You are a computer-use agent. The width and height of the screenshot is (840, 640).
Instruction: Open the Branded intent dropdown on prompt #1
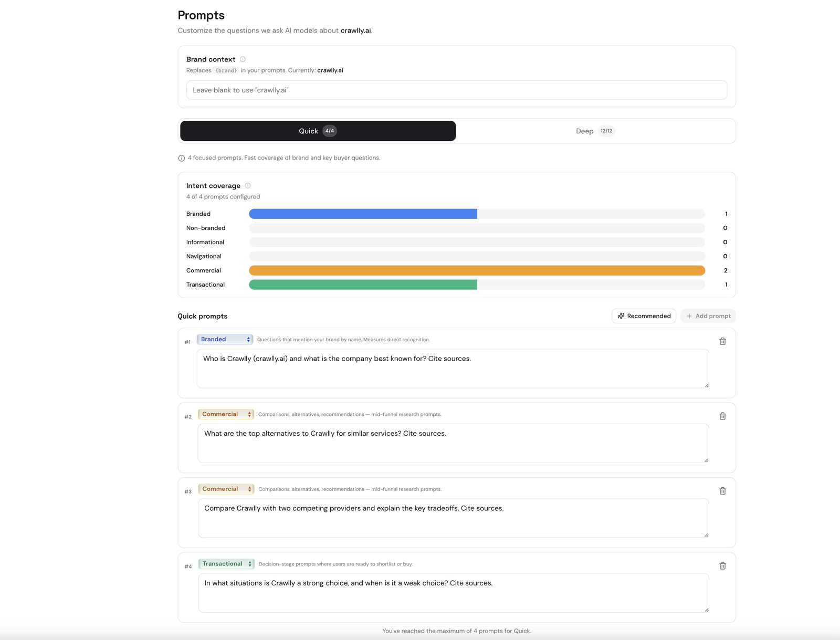point(225,340)
